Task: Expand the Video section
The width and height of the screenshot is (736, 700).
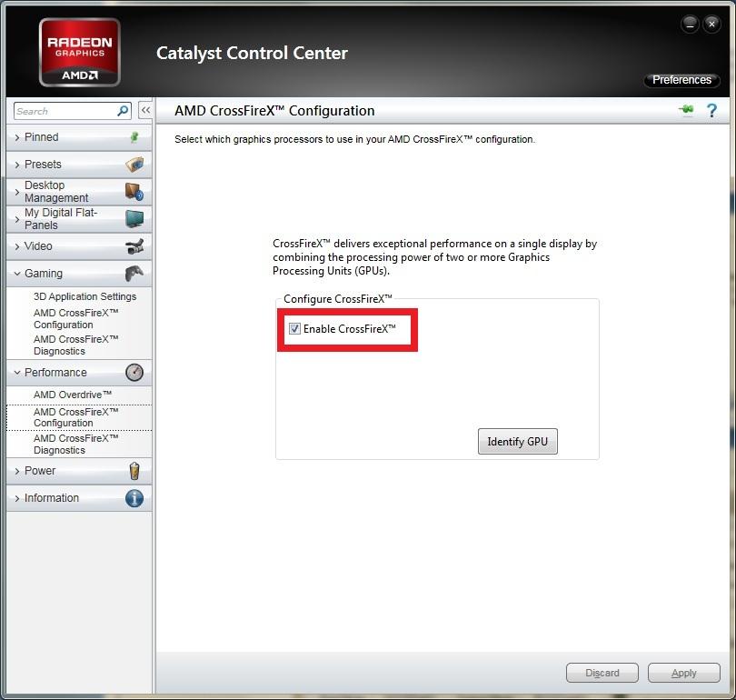Action: point(79,246)
